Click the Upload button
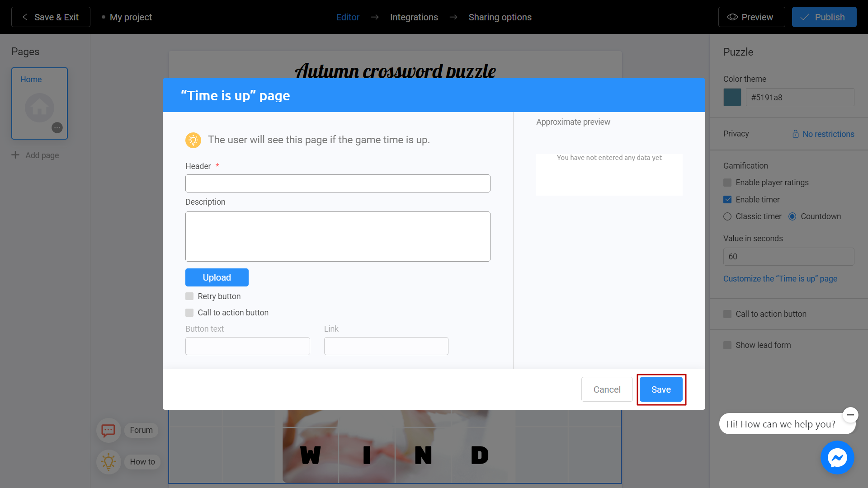Image resolution: width=868 pixels, height=488 pixels. (217, 277)
